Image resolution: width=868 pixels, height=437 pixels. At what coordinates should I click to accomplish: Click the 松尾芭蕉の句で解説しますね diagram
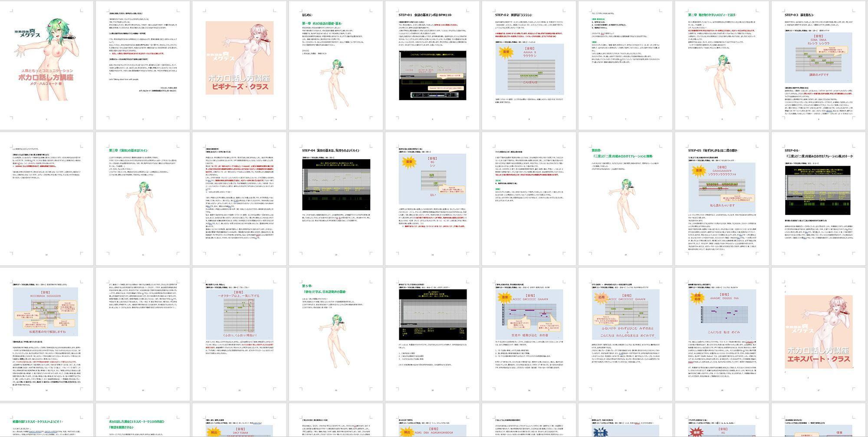(46, 311)
